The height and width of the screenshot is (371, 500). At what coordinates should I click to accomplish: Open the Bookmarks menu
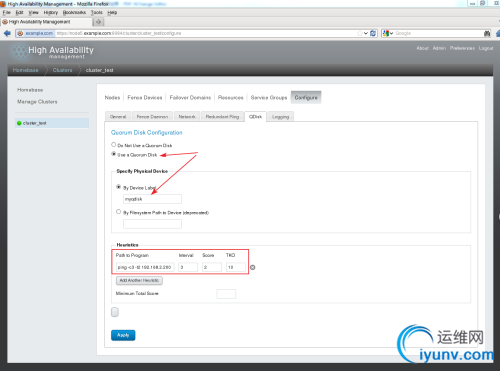[x=74, y=12]
